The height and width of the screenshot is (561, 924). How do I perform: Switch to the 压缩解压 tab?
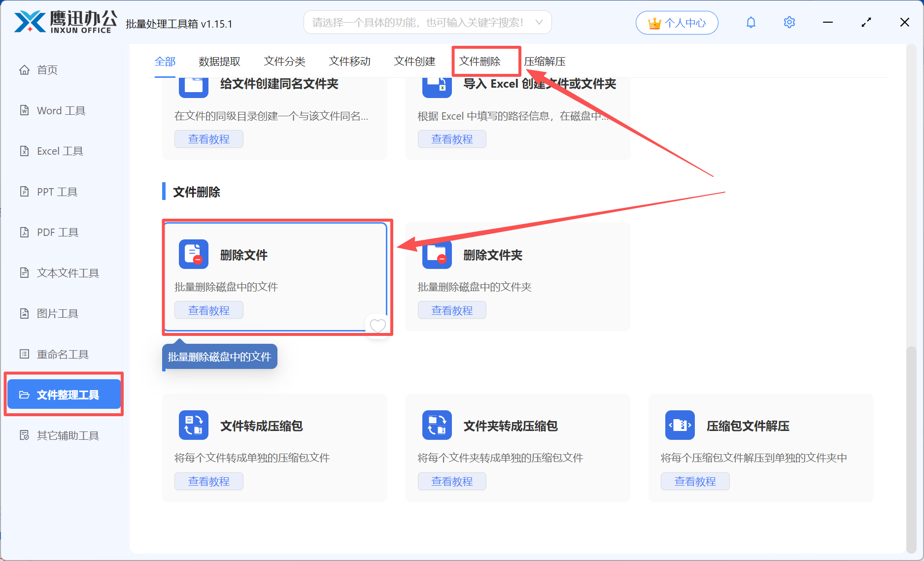pyautogui.click(x=545, y=62)
